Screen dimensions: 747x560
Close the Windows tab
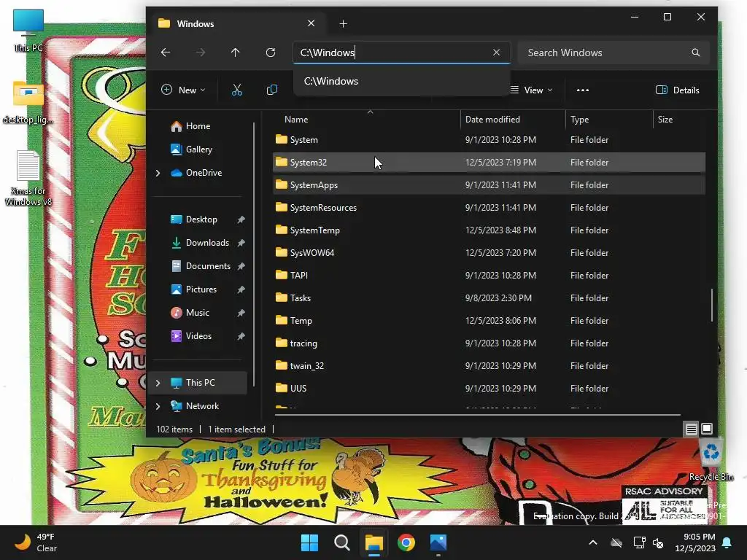point(311,23)
